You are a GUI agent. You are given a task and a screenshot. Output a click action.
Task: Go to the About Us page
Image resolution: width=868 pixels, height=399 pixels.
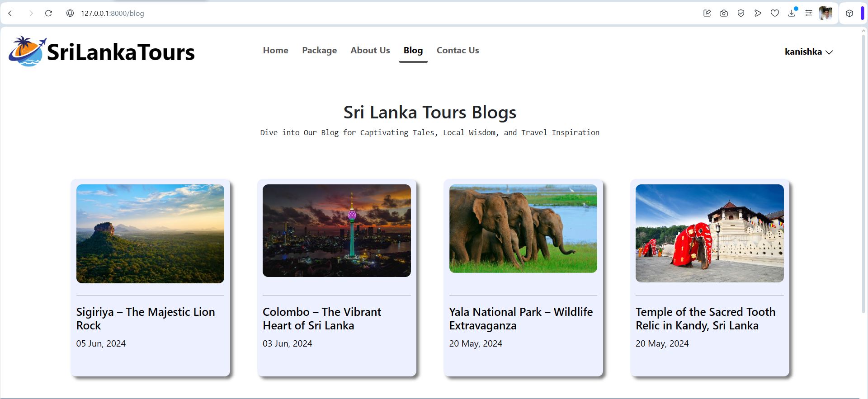pos(370,50)
